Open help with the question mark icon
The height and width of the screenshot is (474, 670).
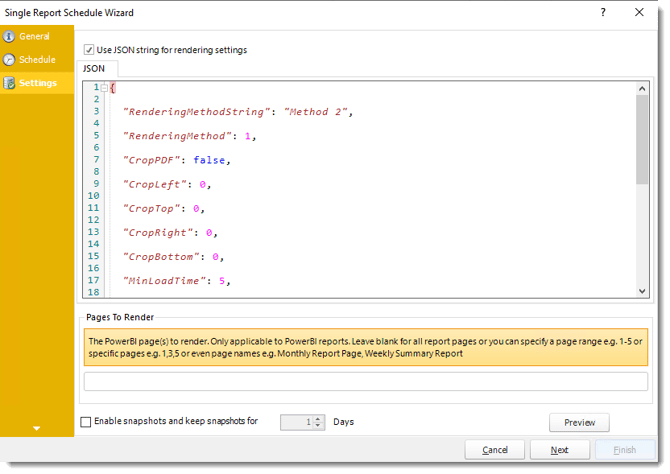(x=603, y=12)
